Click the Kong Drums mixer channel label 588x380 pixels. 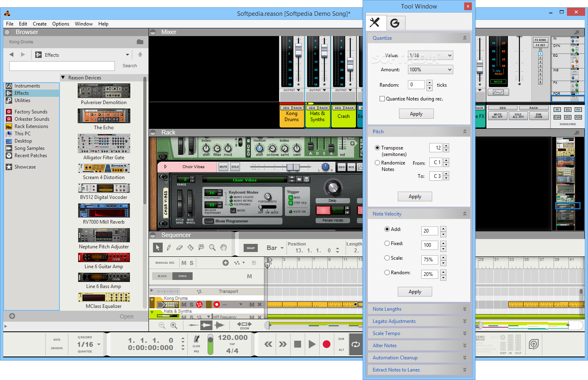[291, 117]
